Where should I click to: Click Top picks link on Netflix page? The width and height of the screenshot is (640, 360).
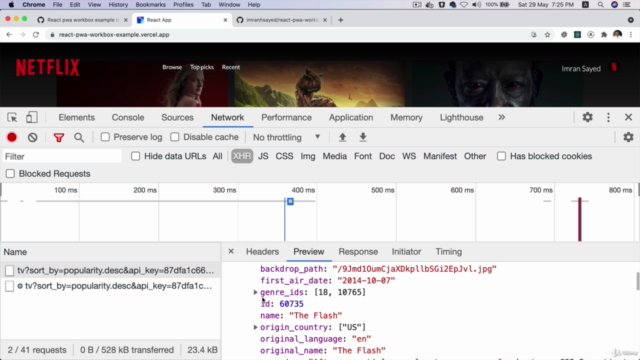pyautogui.click(x=202, y=67)
